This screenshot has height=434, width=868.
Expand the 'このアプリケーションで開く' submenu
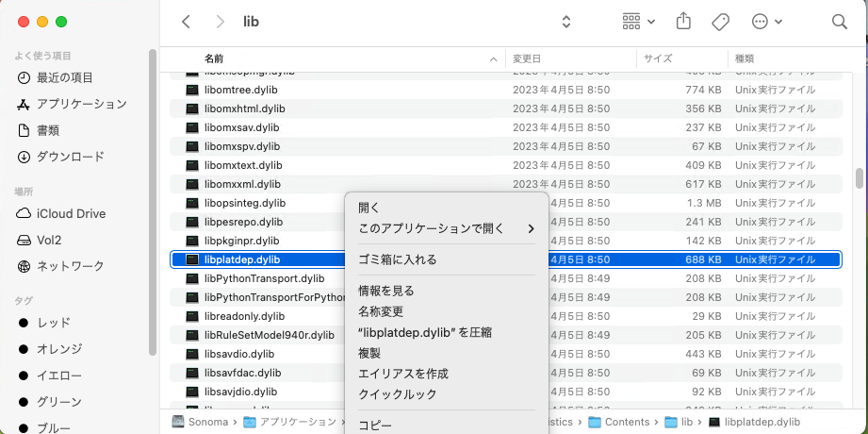pos(446,228)
